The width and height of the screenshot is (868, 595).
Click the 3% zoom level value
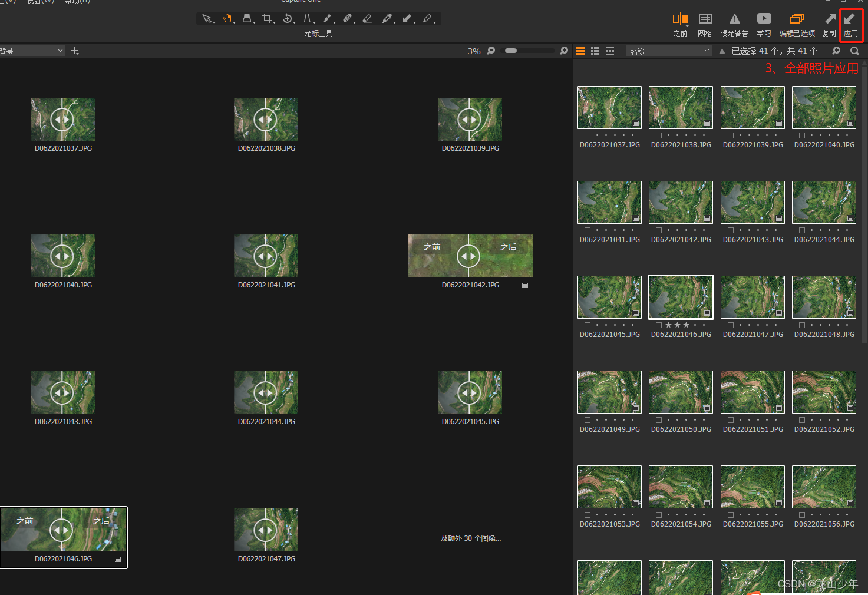(x=474, y=51)
